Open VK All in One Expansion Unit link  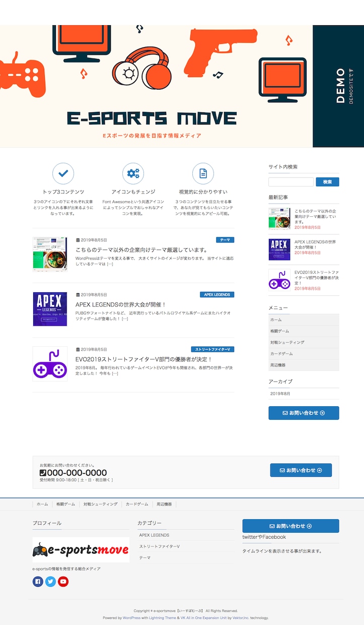coord(203,618)
